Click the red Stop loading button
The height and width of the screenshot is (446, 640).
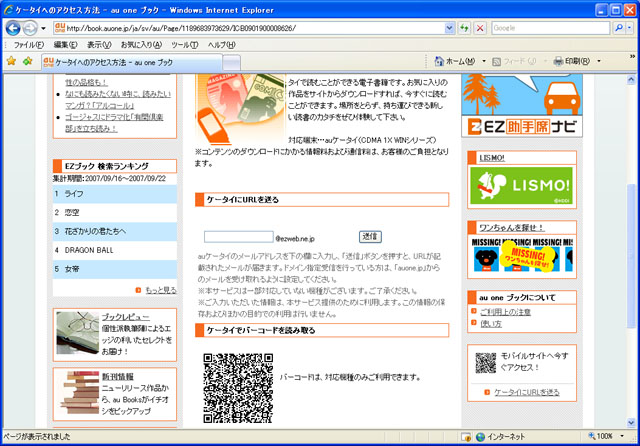coord(480,28)
